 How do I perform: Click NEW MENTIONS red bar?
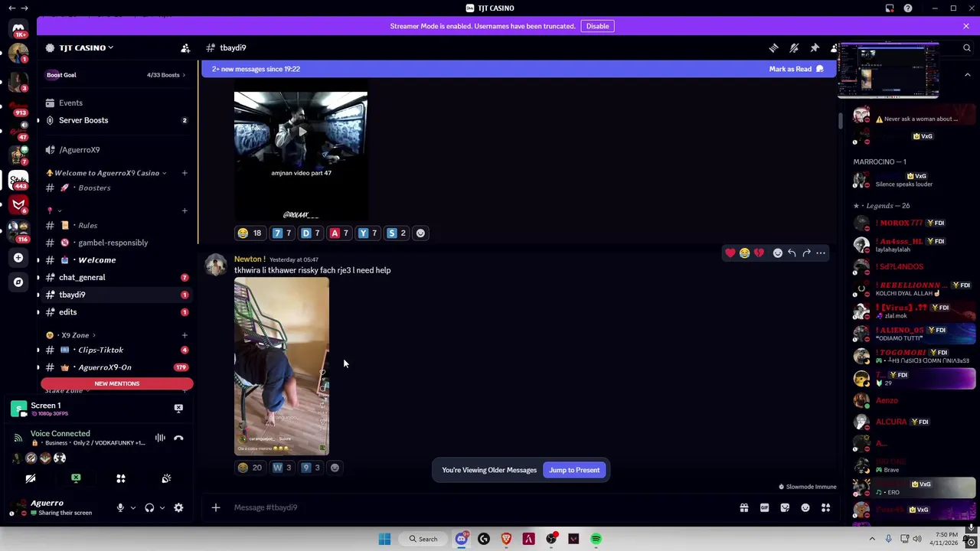point(117,383)
